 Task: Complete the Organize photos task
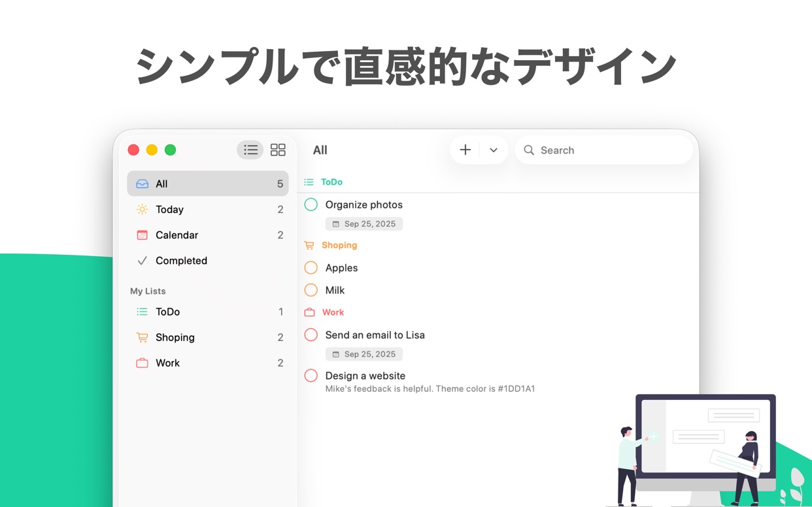click(x=311, y=204)
